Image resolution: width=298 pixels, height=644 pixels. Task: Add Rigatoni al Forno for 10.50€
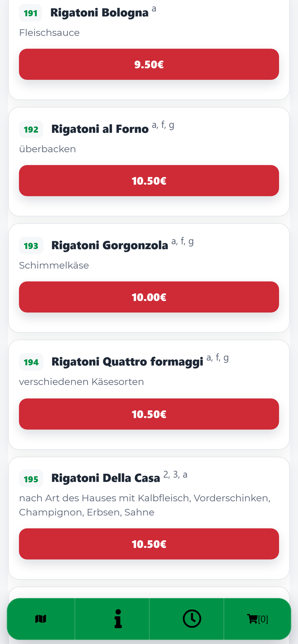click(x=149, y=181)
